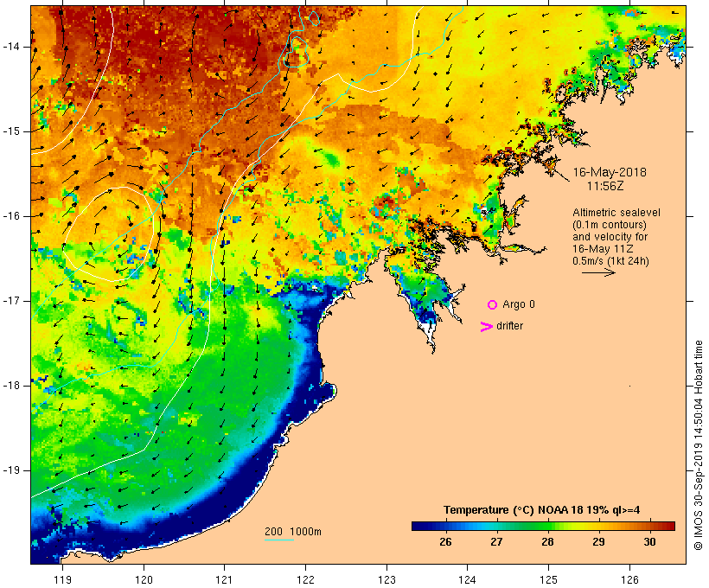Click the latitude axis label -15
The height and width of the screenshot is (588, 709).
point(11,131)
